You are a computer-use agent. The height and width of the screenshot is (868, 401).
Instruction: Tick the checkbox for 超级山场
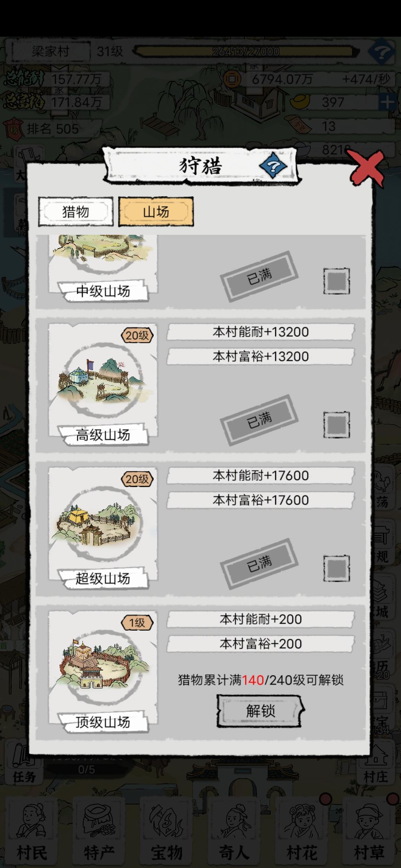[336, 568]
